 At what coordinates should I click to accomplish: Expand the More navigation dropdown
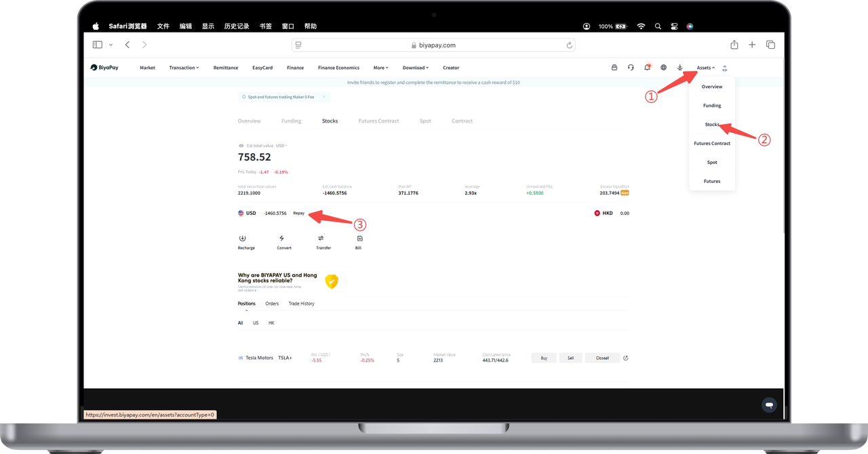[x=381, y=68]
